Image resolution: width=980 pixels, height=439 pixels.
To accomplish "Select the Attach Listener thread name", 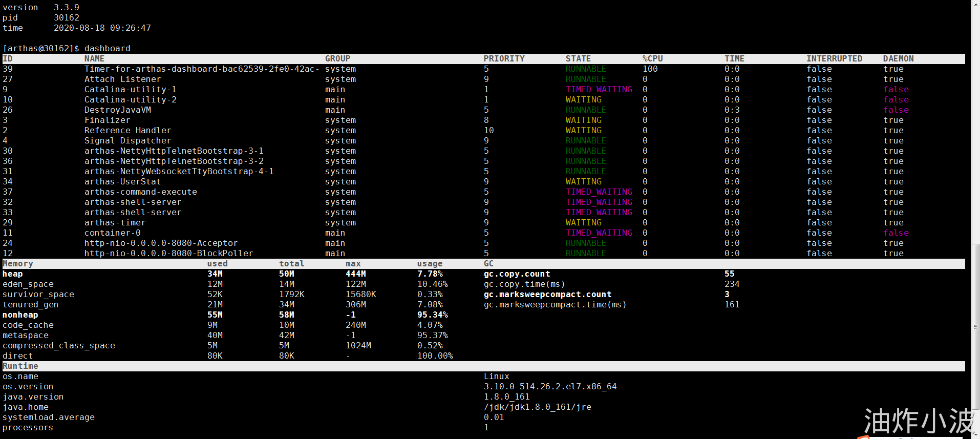I will [x=123, y=79].
